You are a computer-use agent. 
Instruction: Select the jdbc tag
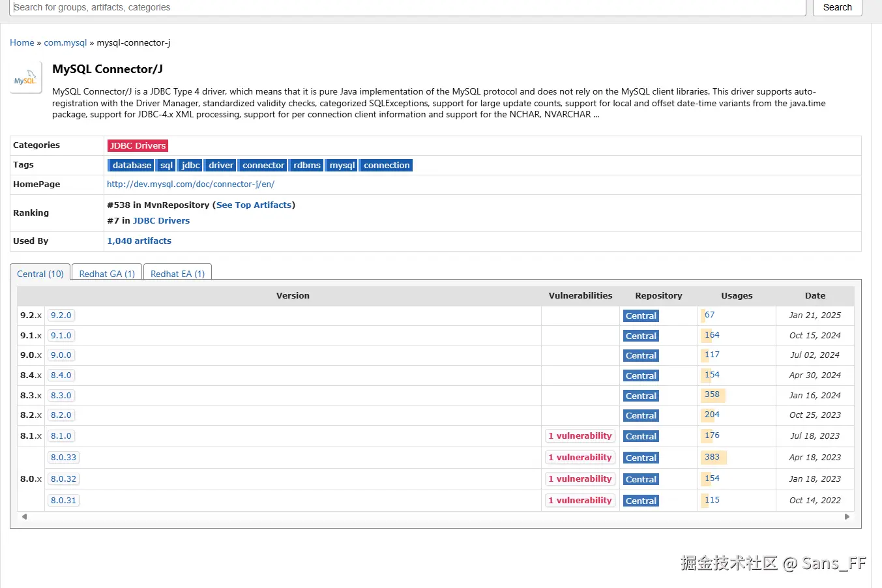(x=190, y=166)
